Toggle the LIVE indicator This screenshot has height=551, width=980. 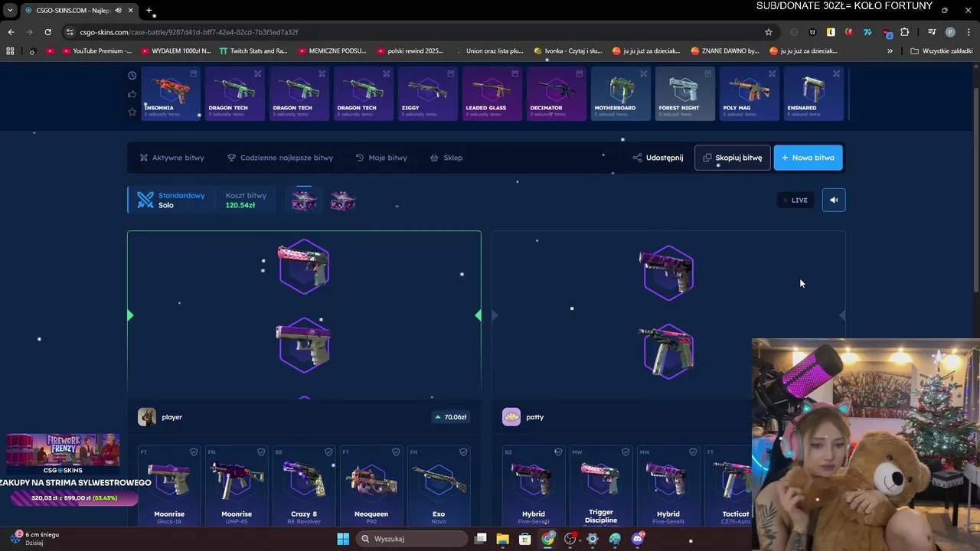795,200
